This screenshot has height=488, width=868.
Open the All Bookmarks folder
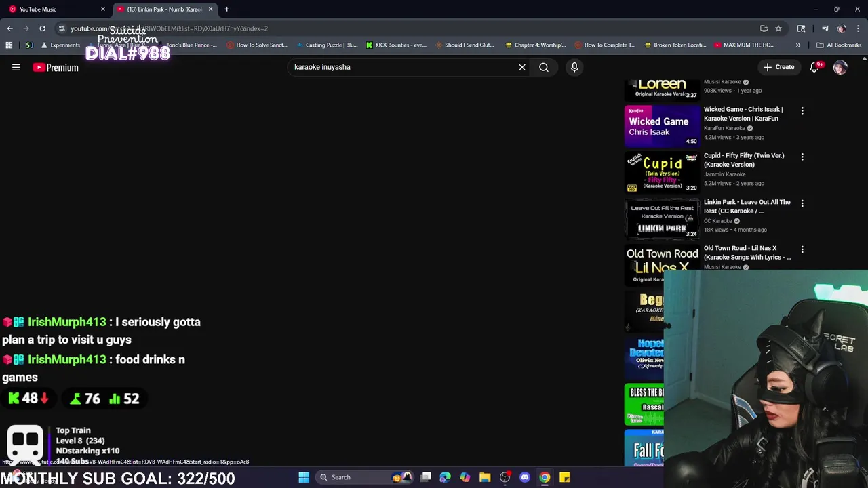pyautogui.click(x=839, y=45)
